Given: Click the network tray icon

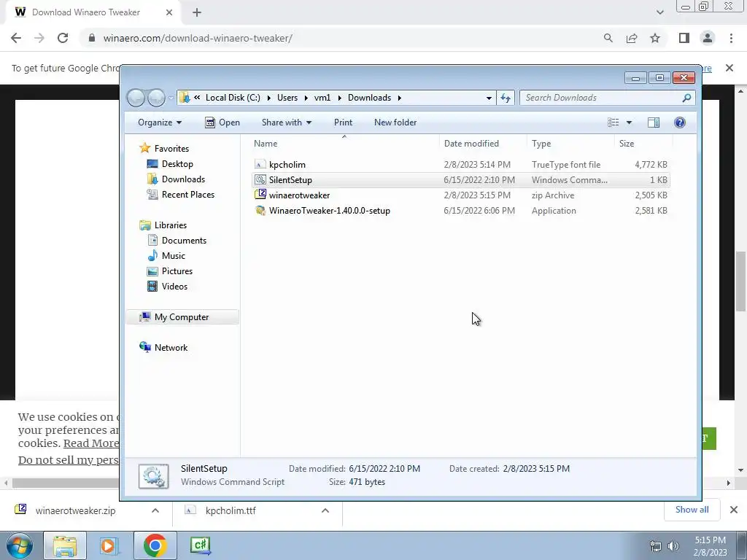Looking at the screenshot, I should (x=656, y=546).
